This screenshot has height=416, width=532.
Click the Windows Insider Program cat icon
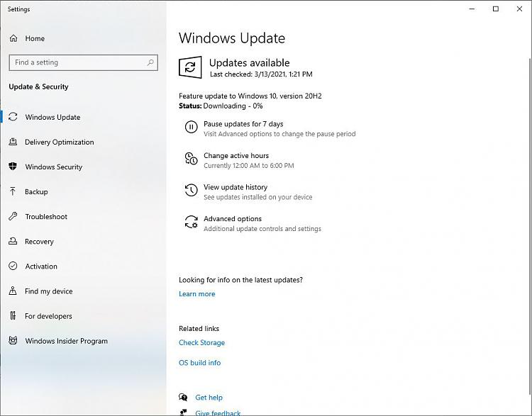pyautogui.click(x=13, y=340)
